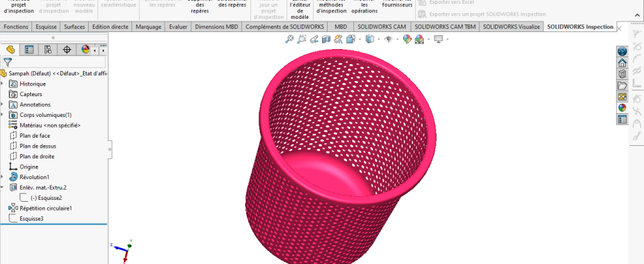This screenshot has height=264, width=644.
Task: Expand the Annotations tree node
Action: pos(3,104)
